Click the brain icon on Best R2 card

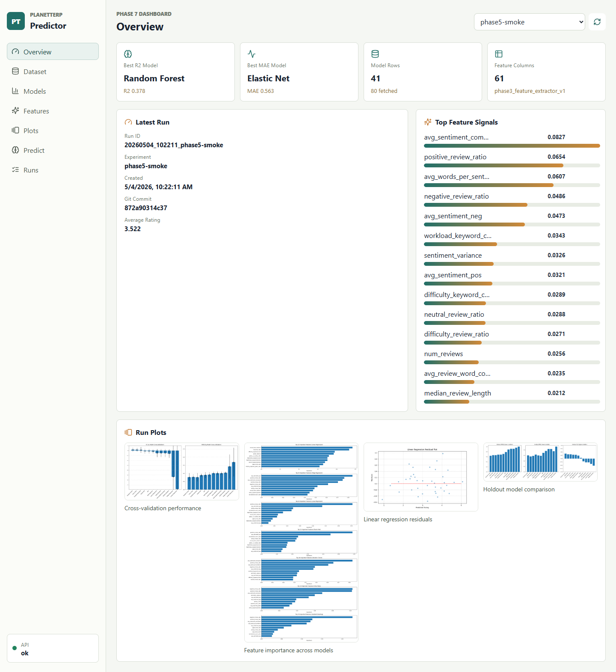pos(128,54)
